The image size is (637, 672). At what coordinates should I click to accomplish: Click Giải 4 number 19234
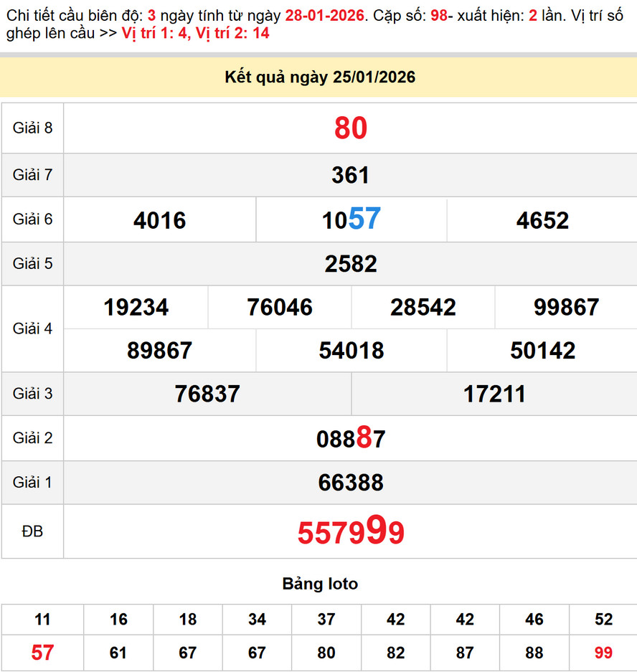136,308
